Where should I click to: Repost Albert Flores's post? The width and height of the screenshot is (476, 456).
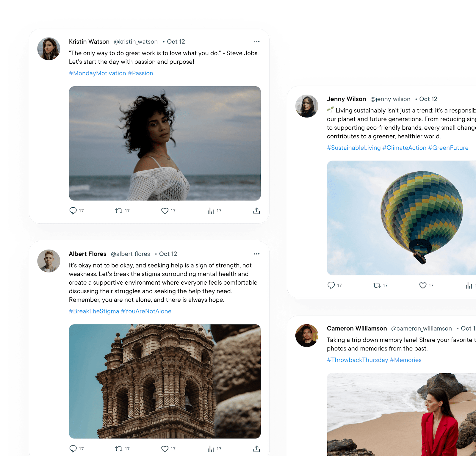(x=119, y=449)
